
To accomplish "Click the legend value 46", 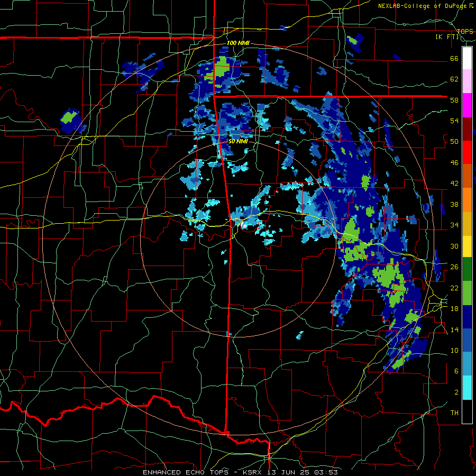I will pyautogui.click(x=454, y=163).
